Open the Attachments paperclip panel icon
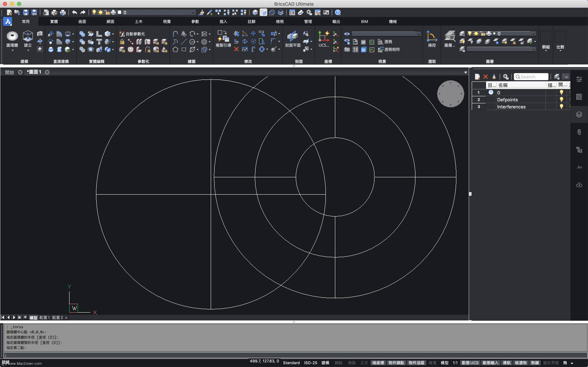Screen dimensions: 588x367 pos(579,132)
